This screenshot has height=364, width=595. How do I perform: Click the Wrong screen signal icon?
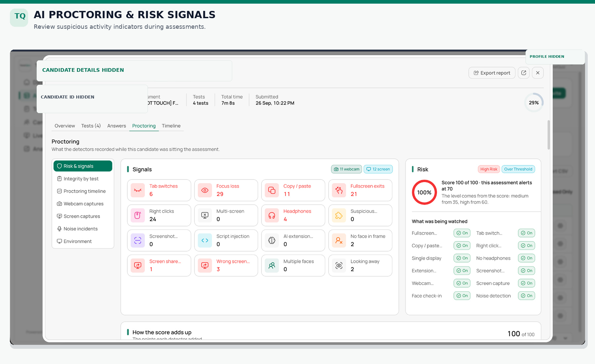tap(205, 265)
